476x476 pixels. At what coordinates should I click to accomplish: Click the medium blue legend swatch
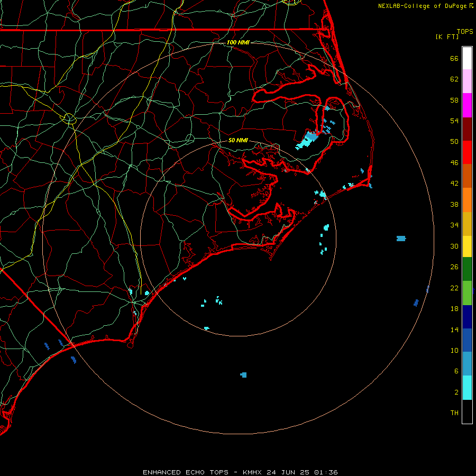pyautogui.click(x=467, y=340)
